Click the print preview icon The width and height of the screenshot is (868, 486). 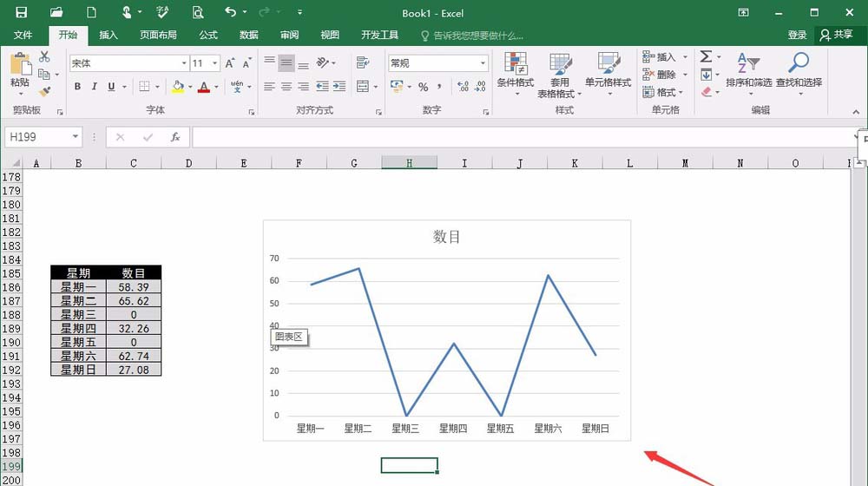pos(198,12)
